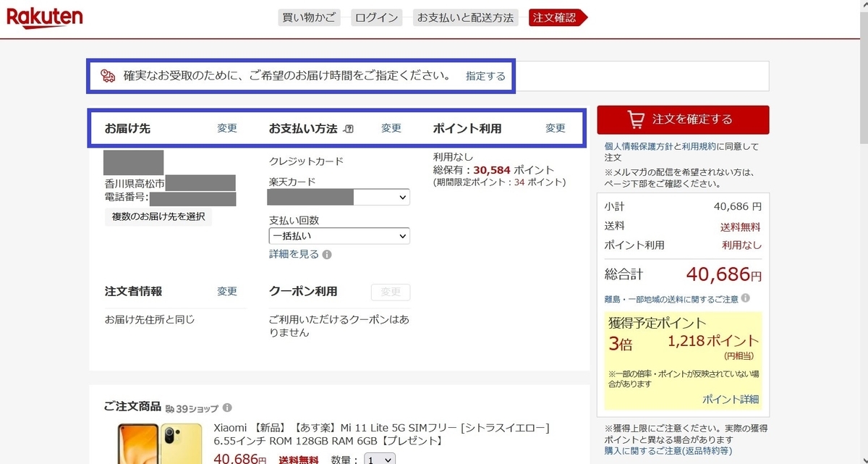Click 30,584 ポイント balance text
The height and width of the screenshot is (464, 868).
click(514, 170)
